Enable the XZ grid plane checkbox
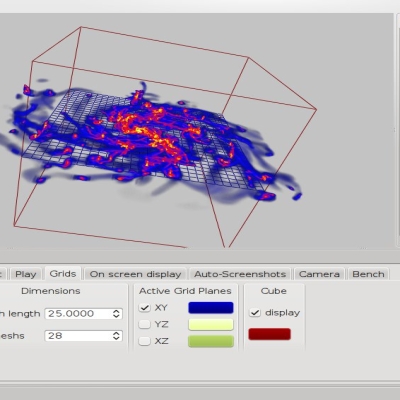The height and width of the screenshot is (400, 400). click(144, 341)
